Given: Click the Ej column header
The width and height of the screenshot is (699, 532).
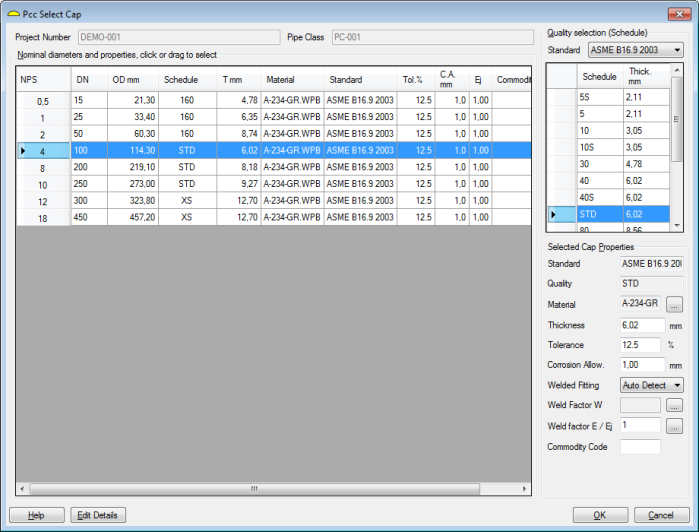Looking at the screenshot, I should coord(481,79).
